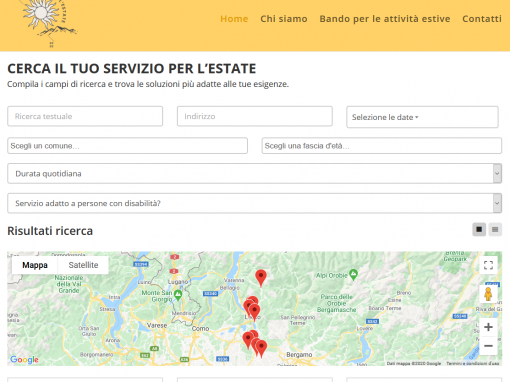510x382 pixels.
Task: Open the Google logo link on map
Action: [24, 360]
